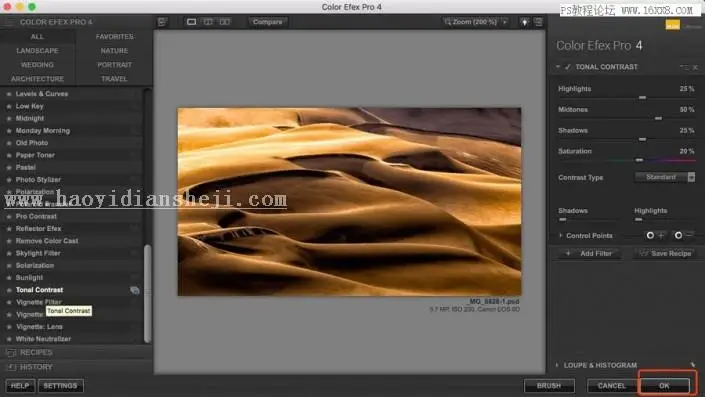Image resolution: width=705 pixels, height=397 pixels.
Task: Uncheck the Tonal Contrast filter checkmark
Action: (x=567, y=67)
